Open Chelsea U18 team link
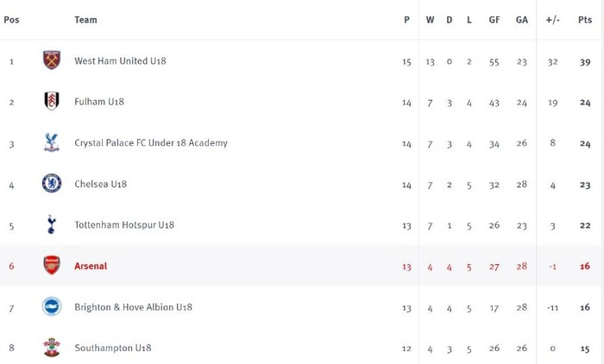The width and height of the screenshot is (604, 364). [101, 184]
